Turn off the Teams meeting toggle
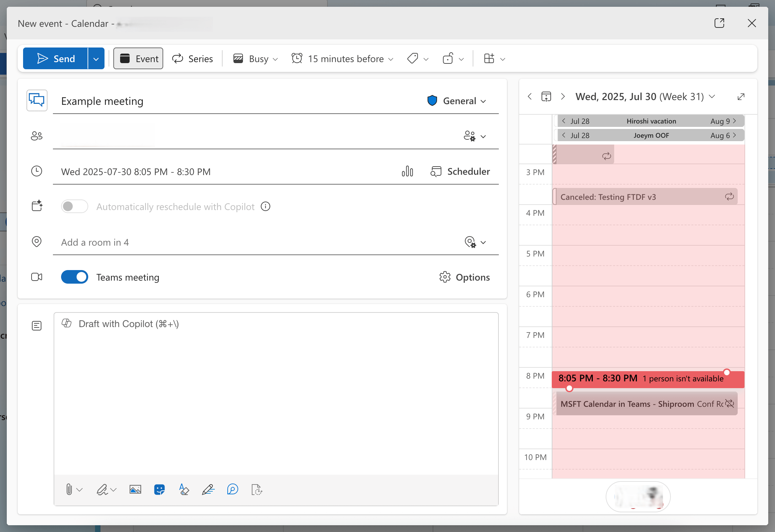The image size is (775, 532). point(75,277)
